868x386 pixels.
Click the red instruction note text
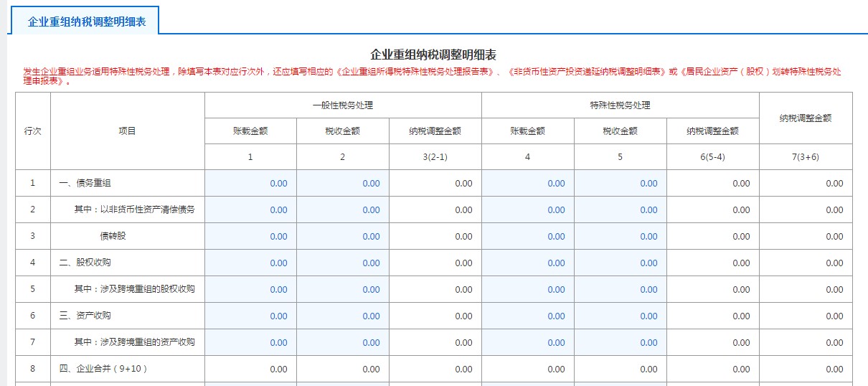tap(431, 76)
